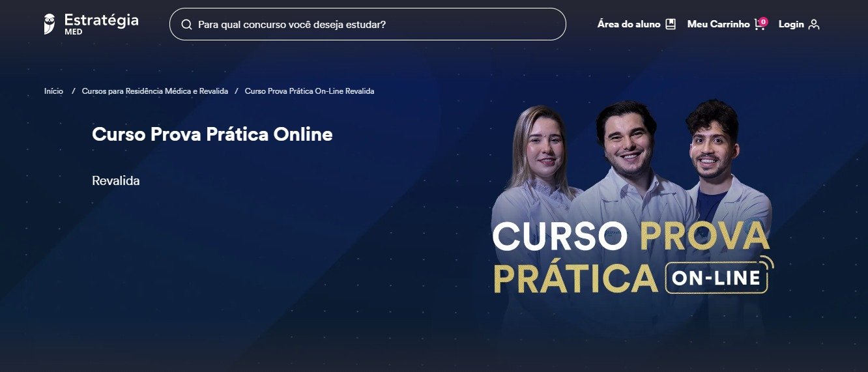Screen dimensions: 868x372
Task: Open the Meu Carrinho link
Action: click(x=718, y=24)
